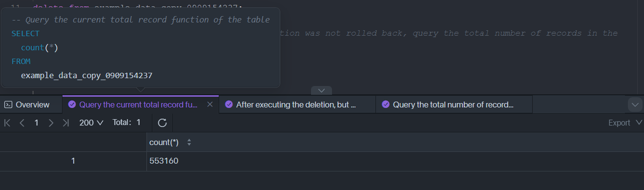This screenshot has height=190, width=644.
Task: Open 'Query the total number of record' tab
Action: tap(454, 104)
